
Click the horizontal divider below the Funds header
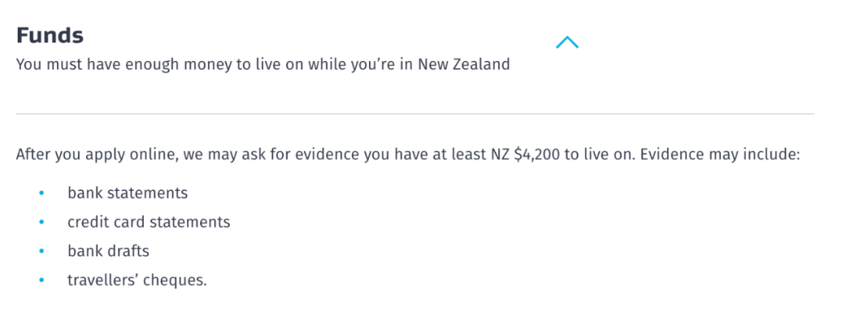pyautogui.click(x=416, y=114)
